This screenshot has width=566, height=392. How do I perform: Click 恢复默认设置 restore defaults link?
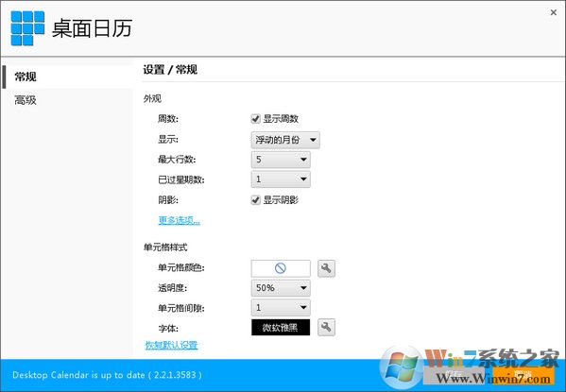pyautogui.click(x=171, y=345)
